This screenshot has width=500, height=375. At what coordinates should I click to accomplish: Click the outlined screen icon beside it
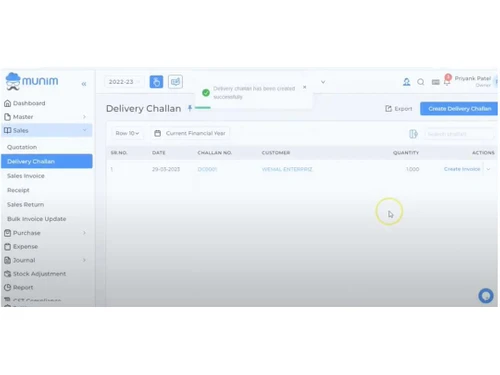[175, 82]
